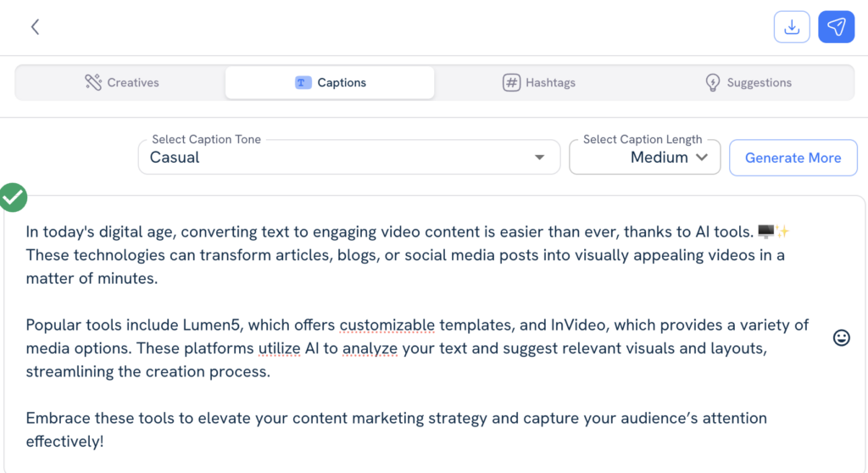868x473 pixels.
Task: Click the hash symbol icon beside Hashtags
Action: click(511, 82)
